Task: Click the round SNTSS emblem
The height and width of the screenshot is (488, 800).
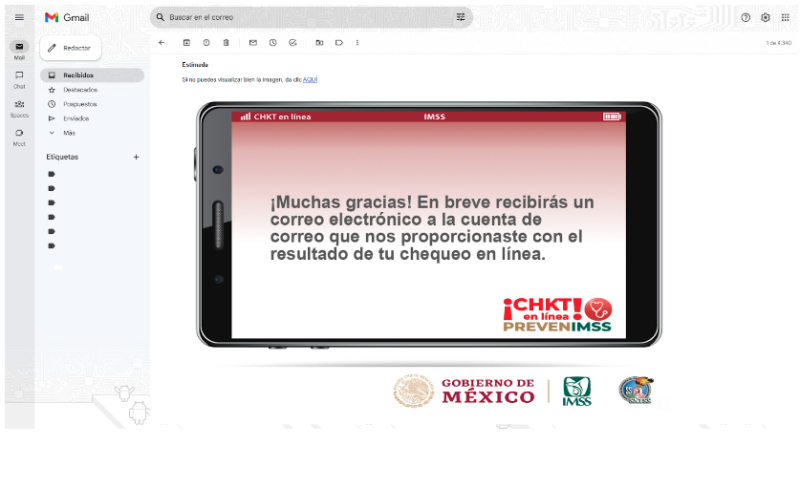Action: pos(637,390)
